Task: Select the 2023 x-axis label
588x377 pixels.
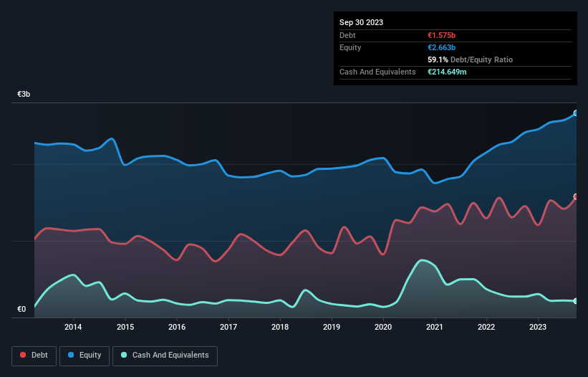Action: click(x=538, y=327)
